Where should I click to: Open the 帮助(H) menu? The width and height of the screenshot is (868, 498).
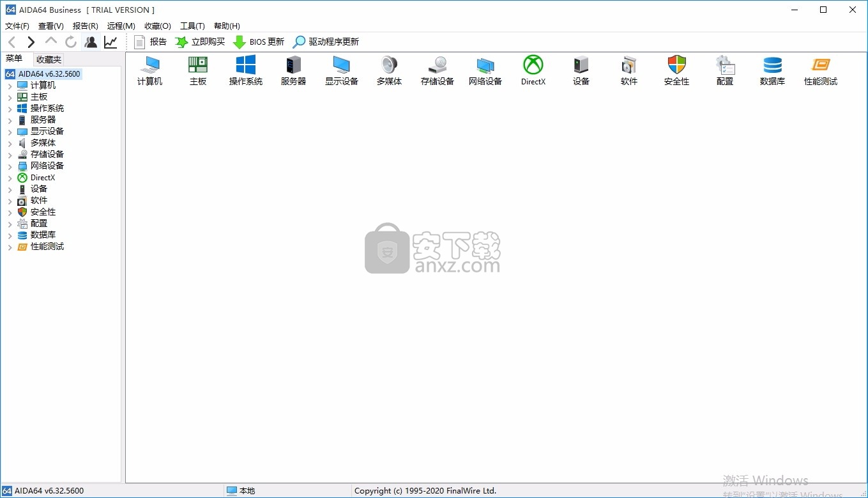[227, 26]
